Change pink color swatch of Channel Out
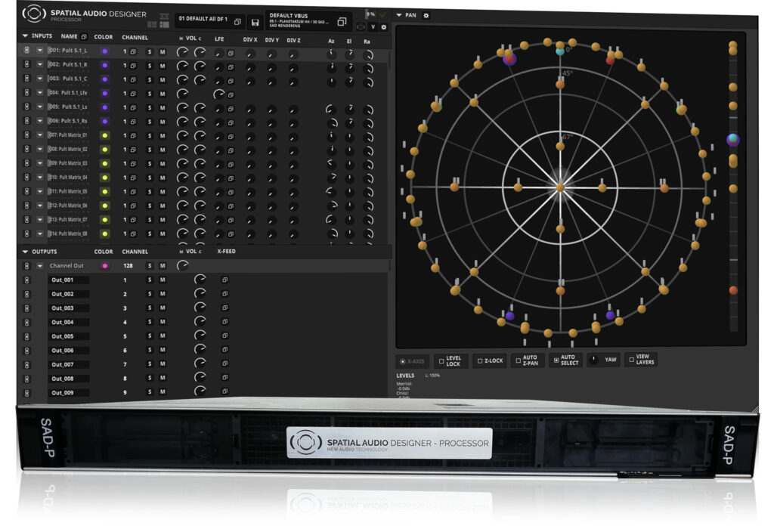This screenshot has height=532, width=774. click(x=104, y=265)
